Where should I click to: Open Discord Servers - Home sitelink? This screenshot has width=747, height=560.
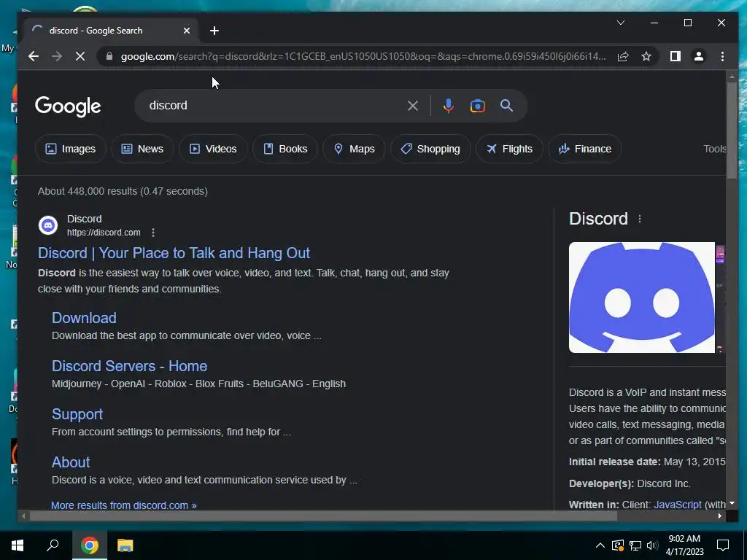[x=130, y=366]
